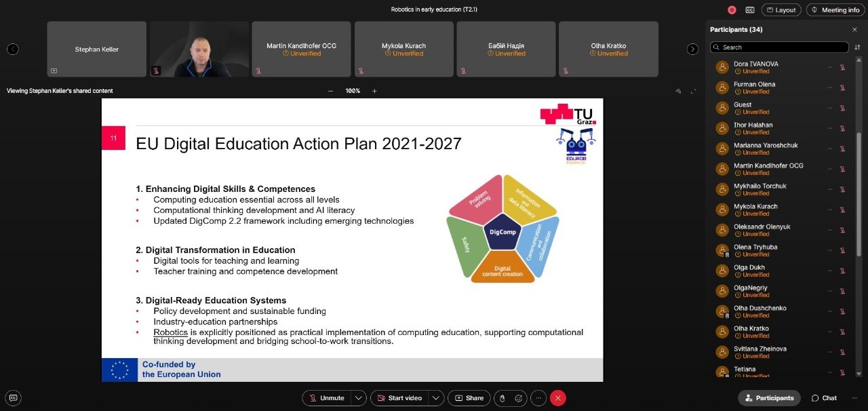Click the sort participants icon
This screenshot has height=411, width=868.
[857, 47]
